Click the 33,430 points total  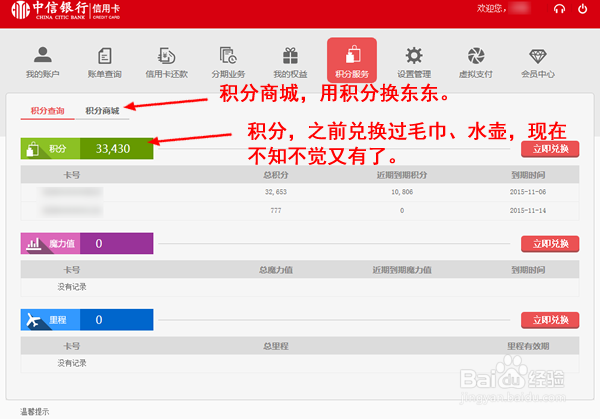[113, 148]
